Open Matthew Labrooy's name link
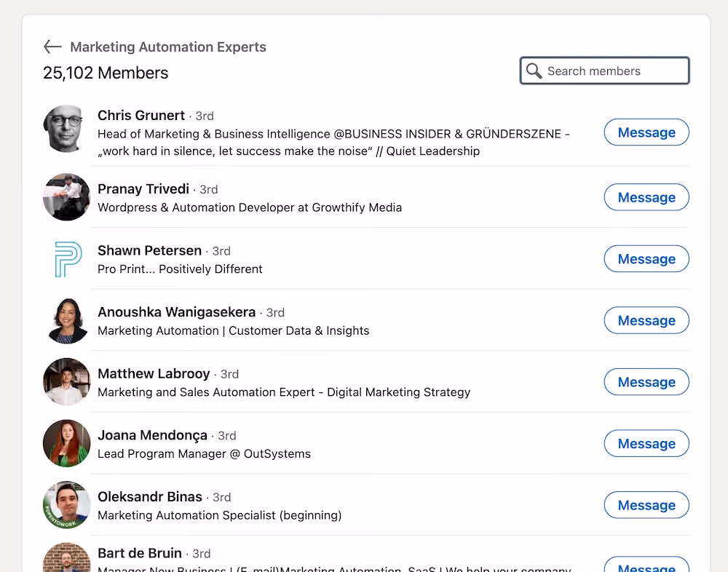Image resolution: width=728 pixels, height=572 pixels. [x=154, y=373]
